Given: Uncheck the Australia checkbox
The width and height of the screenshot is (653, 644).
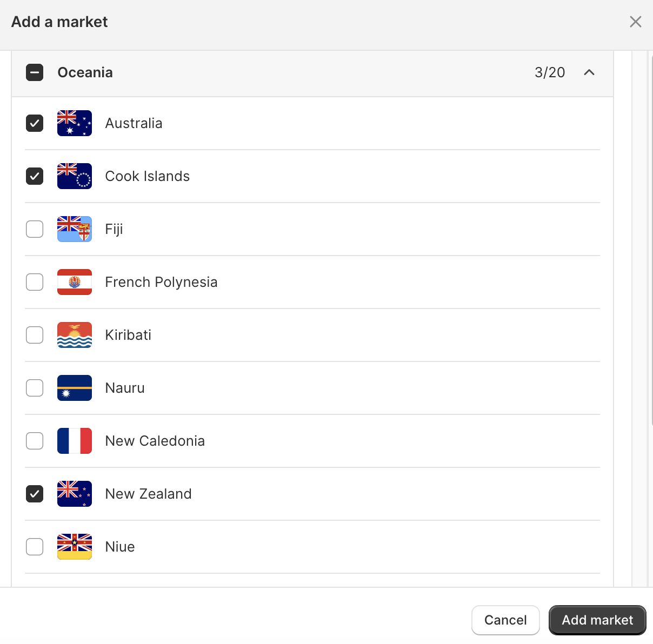Looking at the screenshot, I should [x=35, y=123].
